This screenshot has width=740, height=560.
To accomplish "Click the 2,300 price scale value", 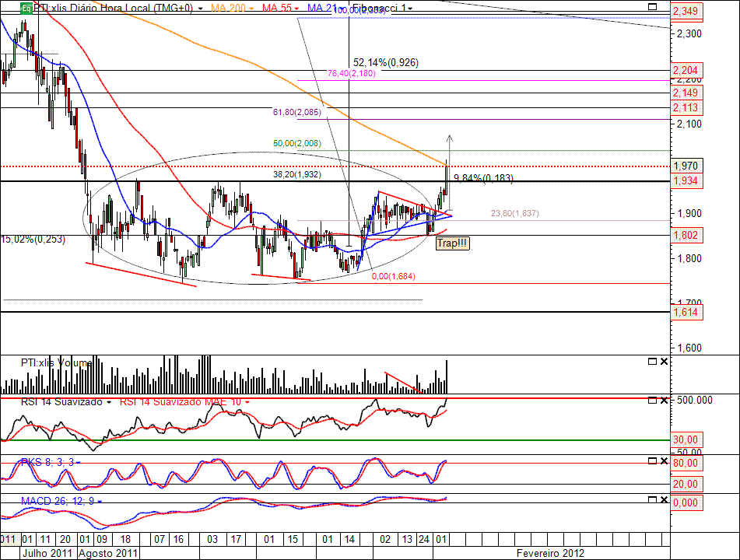I will point(689,34).
